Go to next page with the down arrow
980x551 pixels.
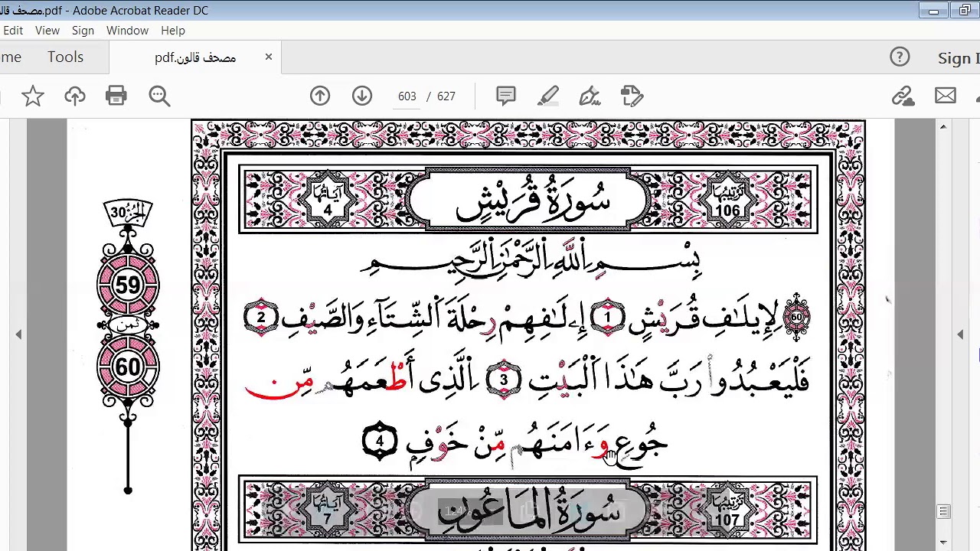[362, 96]
